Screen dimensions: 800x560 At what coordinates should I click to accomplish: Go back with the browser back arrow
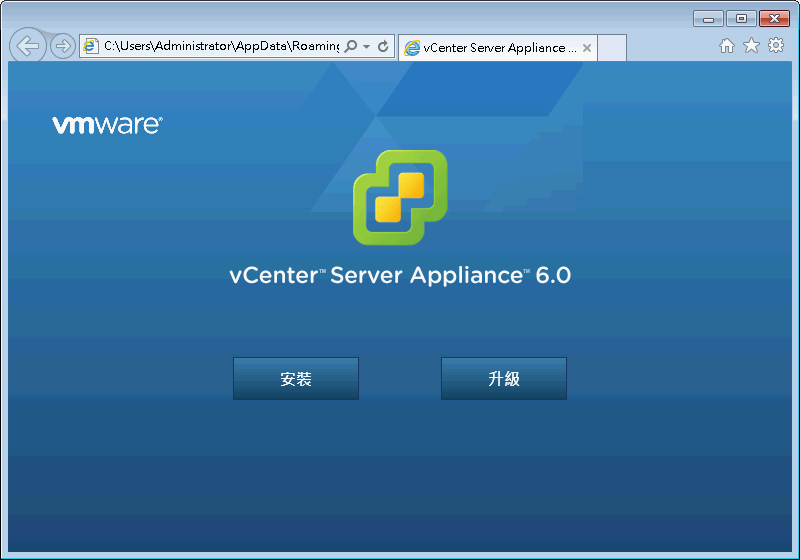pos(28,46)
